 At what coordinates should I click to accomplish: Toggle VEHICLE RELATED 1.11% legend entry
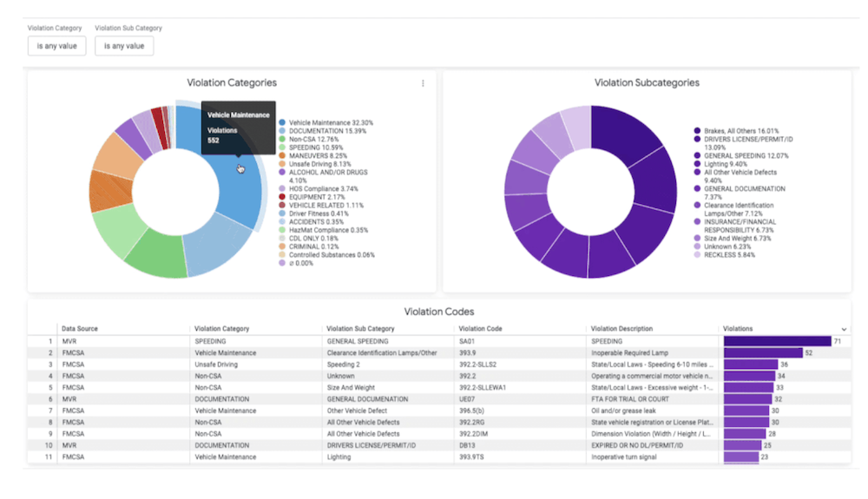(322, 206)
